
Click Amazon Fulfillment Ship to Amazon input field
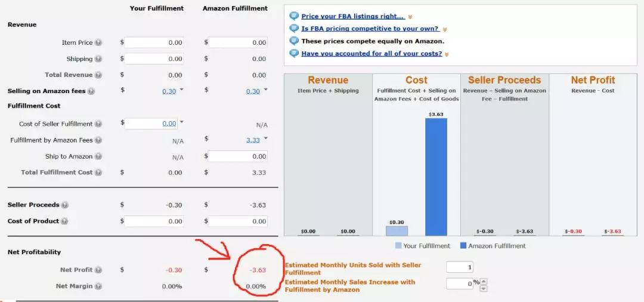[238, 156]
